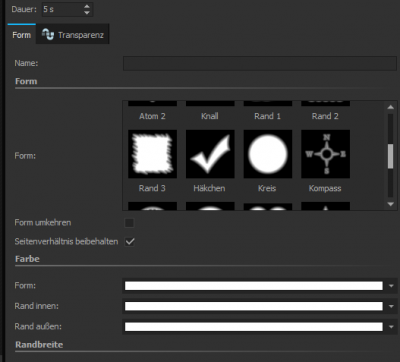Click the Transparenz tab wave icon

48,35
